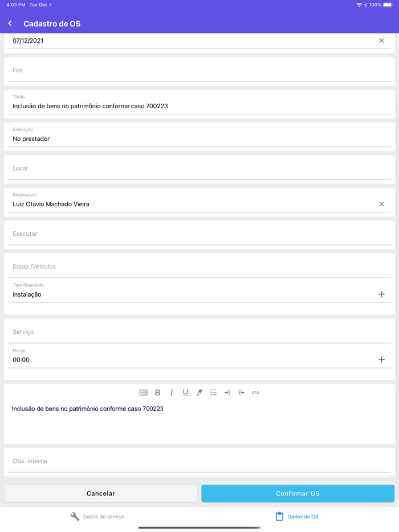Toggle italic formatting in the editor
Viewport: 399px width, 532px height.
coord(172,392)
